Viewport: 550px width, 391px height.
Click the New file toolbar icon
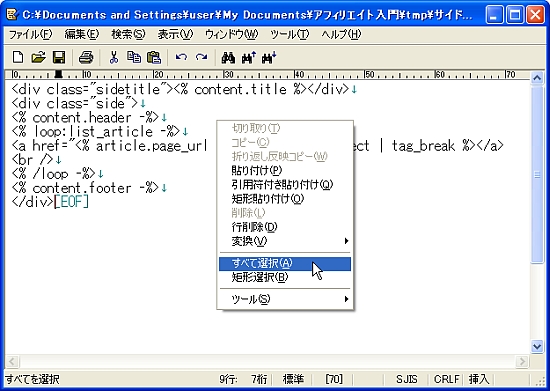pyautogui.click(x=18, y=57)
